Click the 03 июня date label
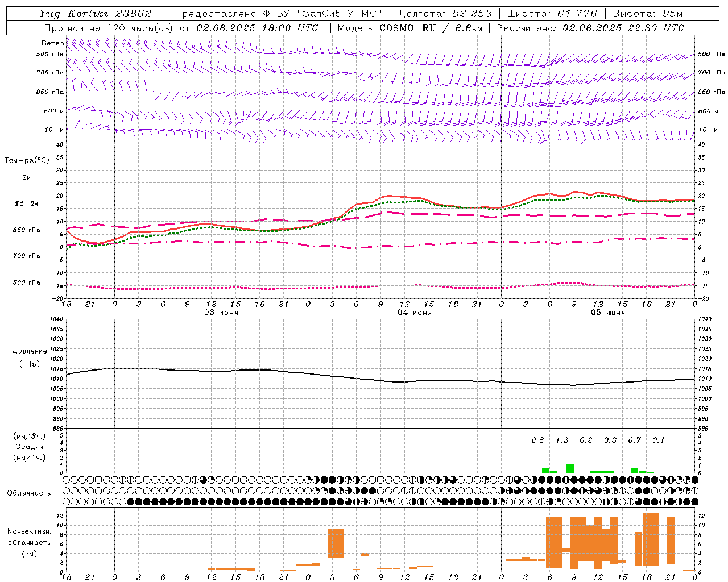The height and width of the screenshot is (582, 728). pyautogui.click(x=221, y=312)
